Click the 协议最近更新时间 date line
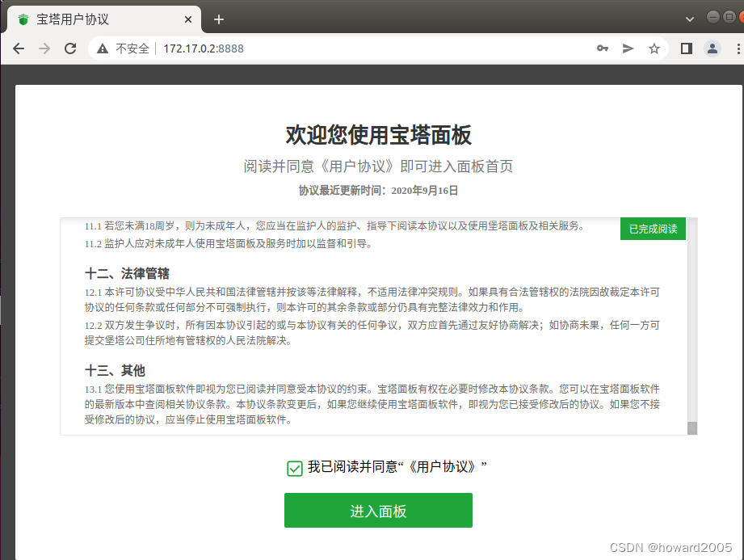Viewport: 744px width, 560px height. point(378,191)
